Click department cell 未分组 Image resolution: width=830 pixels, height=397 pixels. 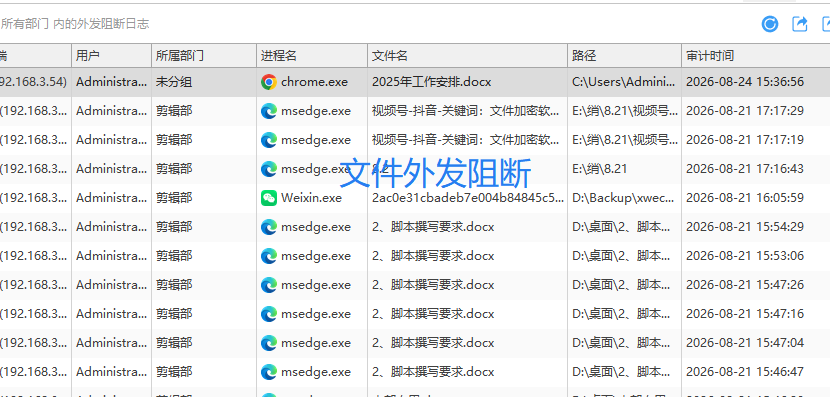[x=174, y=82]
